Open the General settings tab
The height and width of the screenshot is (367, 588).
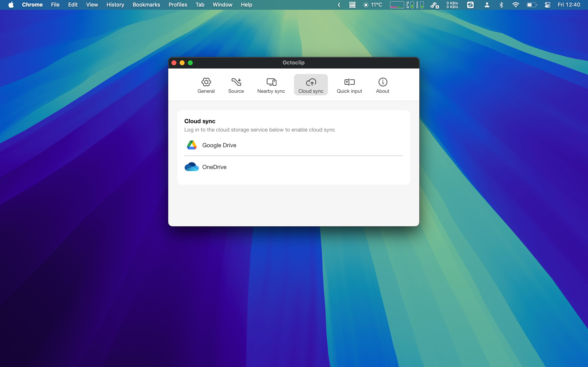coord(206,85)
